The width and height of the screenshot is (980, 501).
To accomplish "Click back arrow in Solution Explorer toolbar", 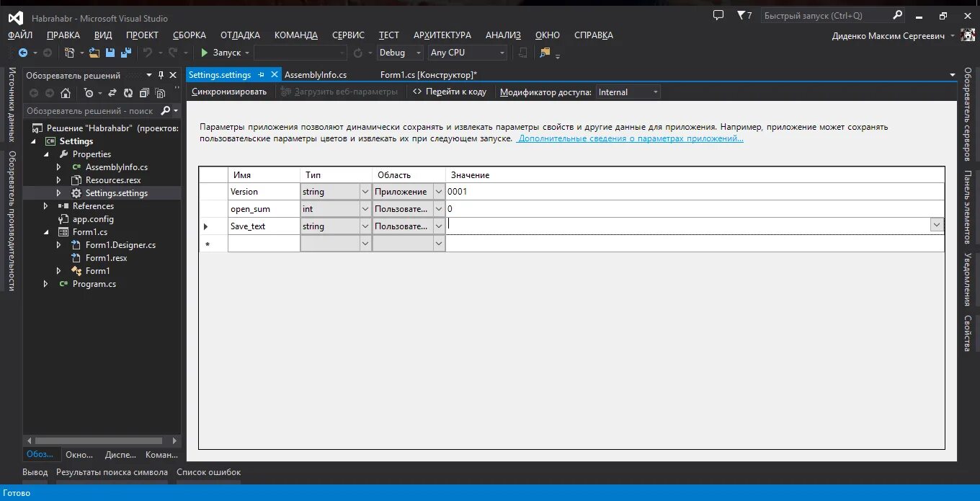I will coord(33,93).
